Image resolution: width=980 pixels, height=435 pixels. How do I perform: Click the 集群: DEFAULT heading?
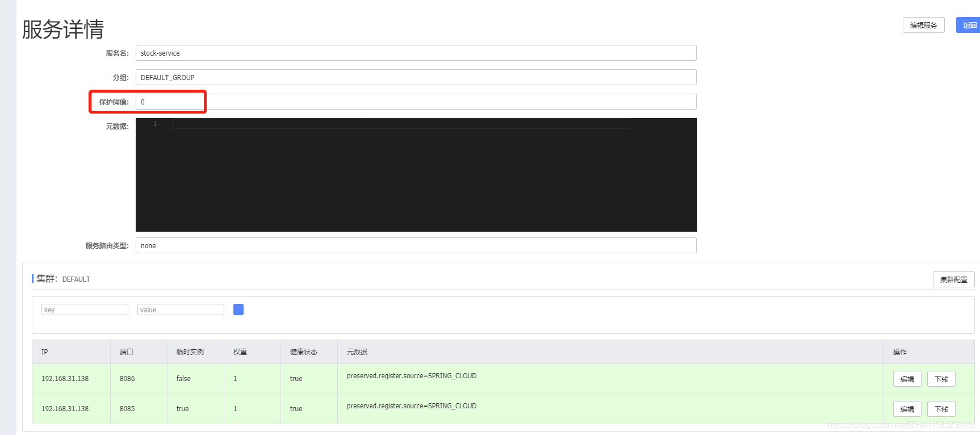(x=63, y=279)
